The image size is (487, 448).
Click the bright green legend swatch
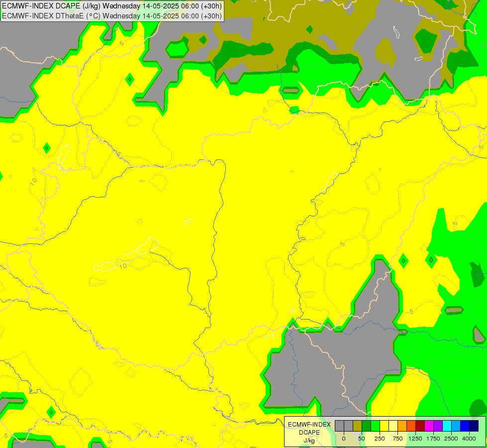375,426
